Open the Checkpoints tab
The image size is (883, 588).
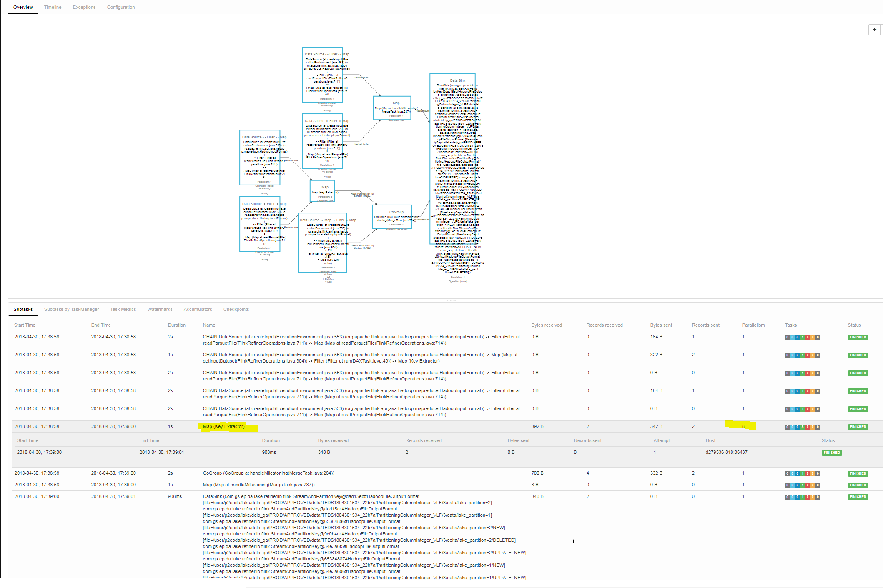point(236,310)
